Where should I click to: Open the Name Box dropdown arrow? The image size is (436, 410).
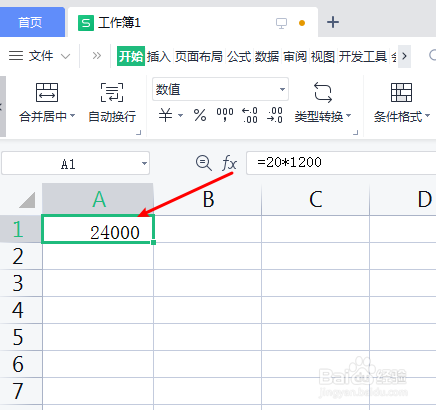tap(144, 163)
